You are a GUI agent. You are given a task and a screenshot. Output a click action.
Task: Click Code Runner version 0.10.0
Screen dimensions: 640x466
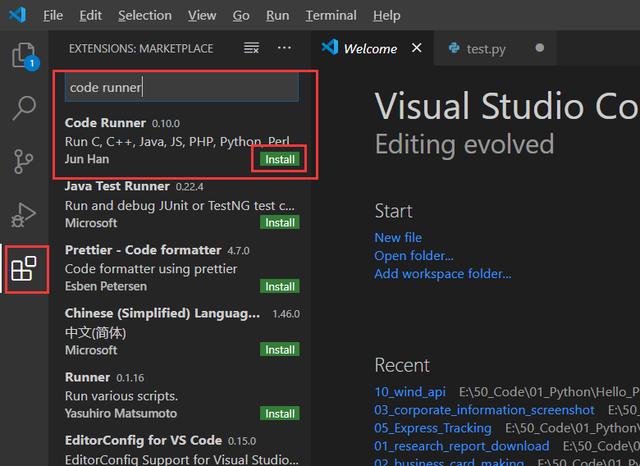point(166,123)
